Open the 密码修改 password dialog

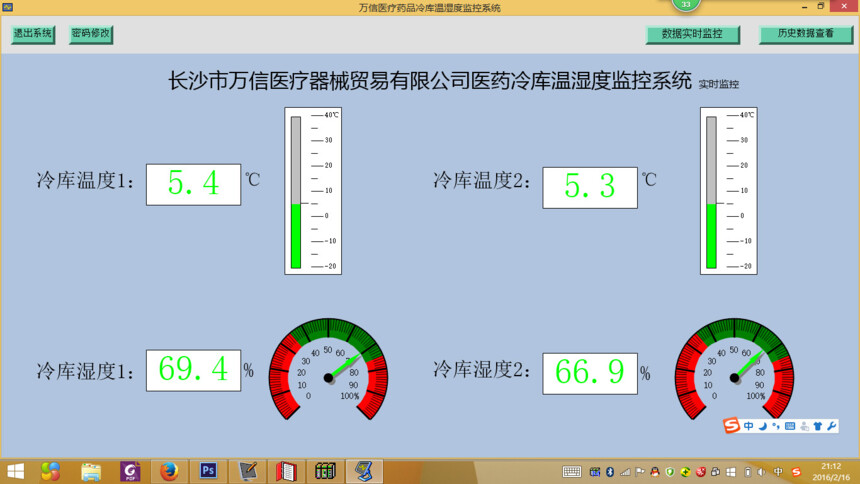click(x=91, y=34)
